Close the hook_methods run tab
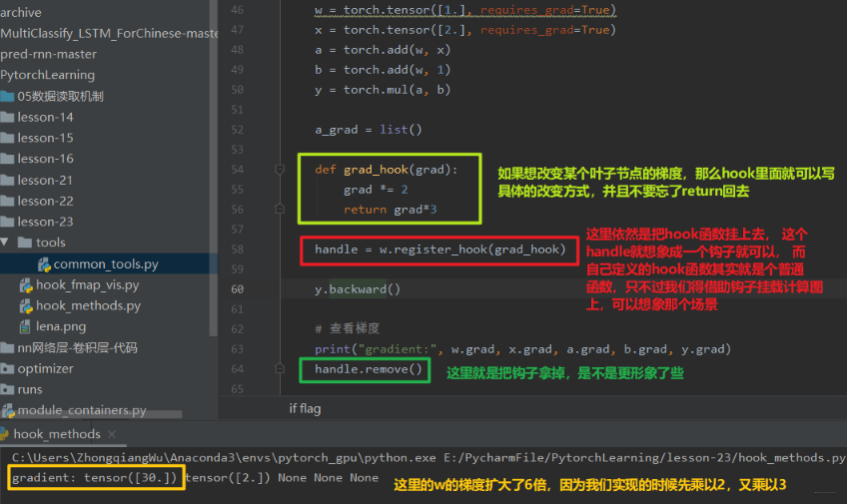847x504 pixels. click(x=112, y=434)
